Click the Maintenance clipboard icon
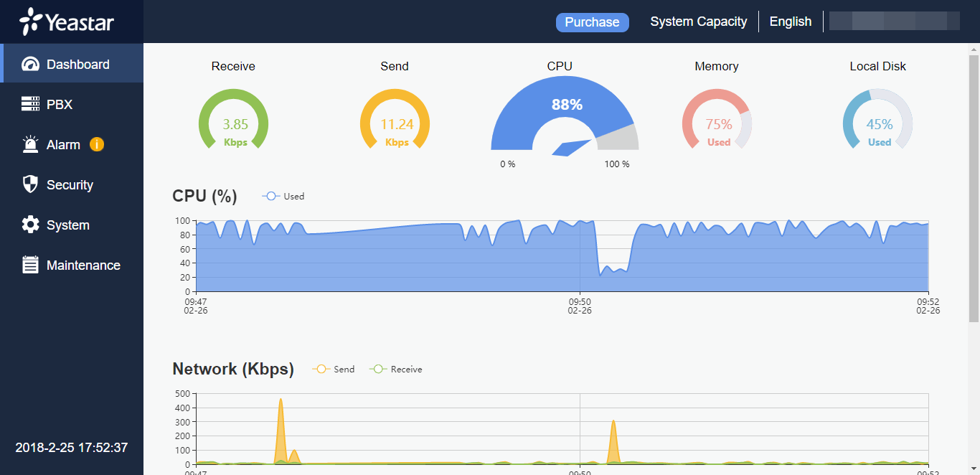This screenshot has height=475, width=980. 30,265
